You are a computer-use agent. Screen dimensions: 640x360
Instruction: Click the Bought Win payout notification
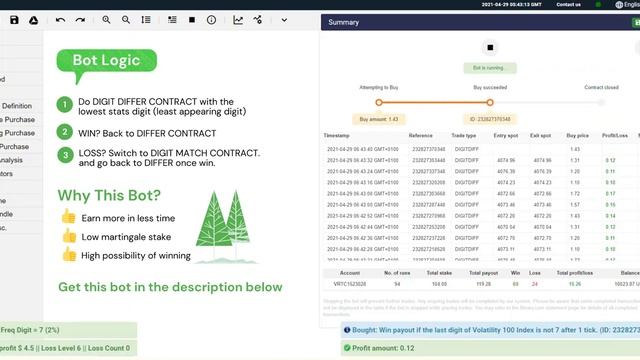[491, 330]
